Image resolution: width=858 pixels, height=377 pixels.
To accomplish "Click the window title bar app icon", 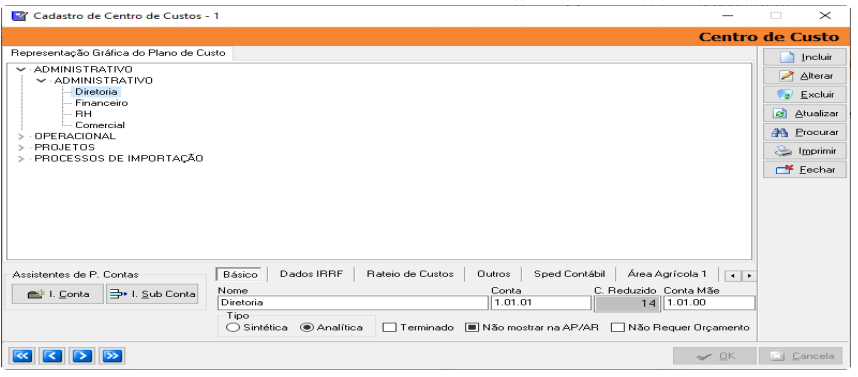I will [x=19, y=16].
